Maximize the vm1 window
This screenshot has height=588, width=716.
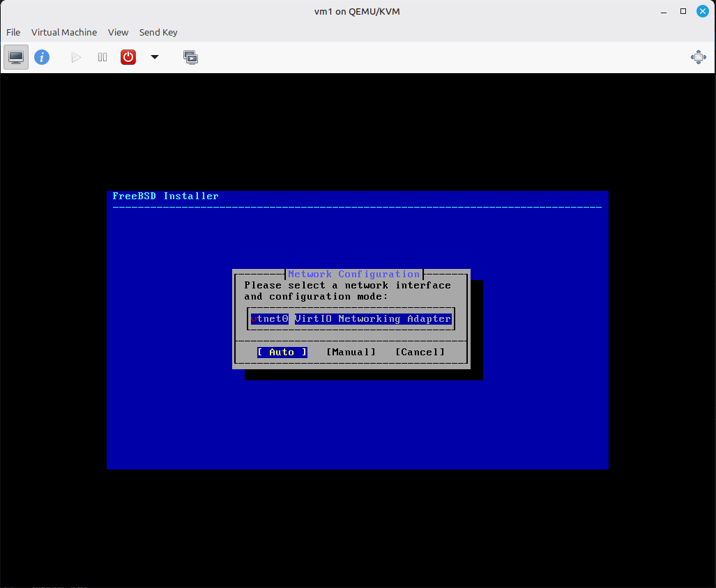(x=683, y=11)
